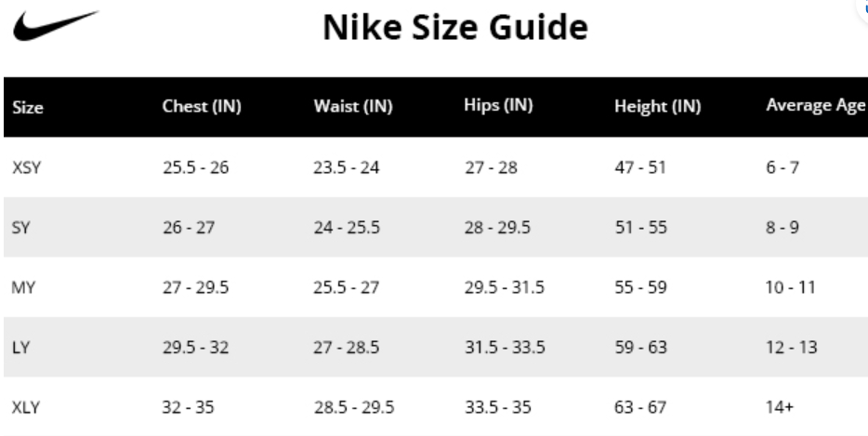
Task: Click the XSY size row label
Action: 27,167
